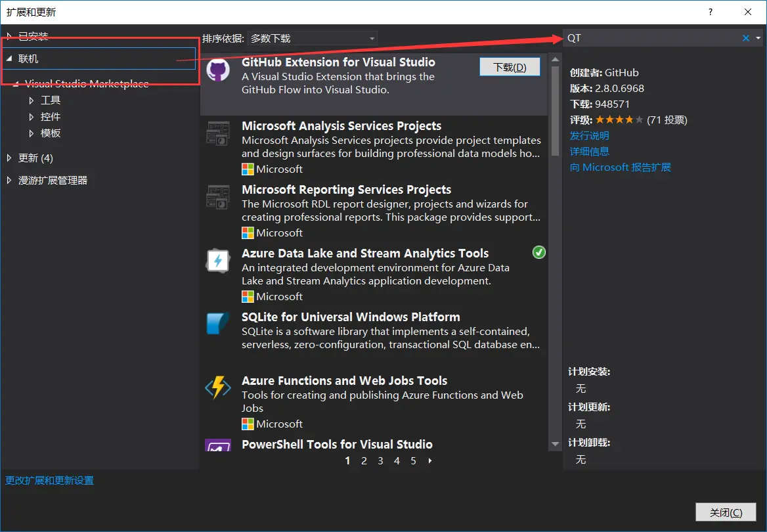Image resolution: width=767 pixels, height=532 pixels.
Task: Select Microsoft Analysis Services Projects title
Action: [341, 126]
